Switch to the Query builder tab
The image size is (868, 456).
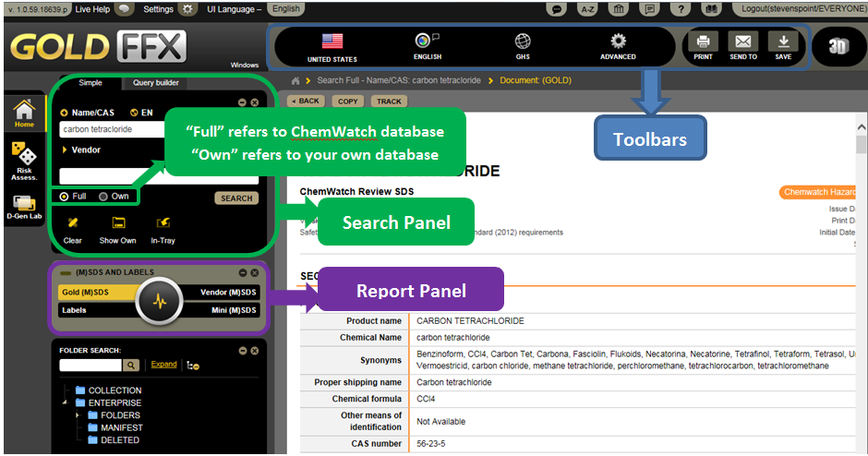pos(155,82)
